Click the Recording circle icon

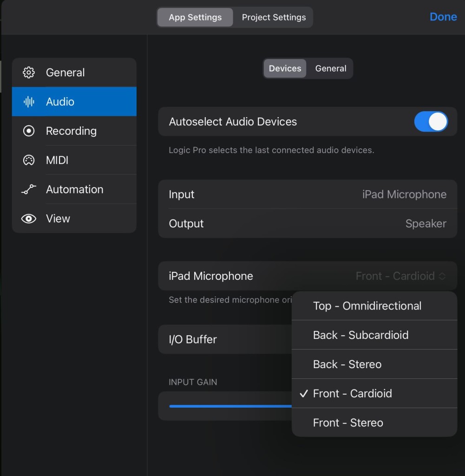pos(29,131)
